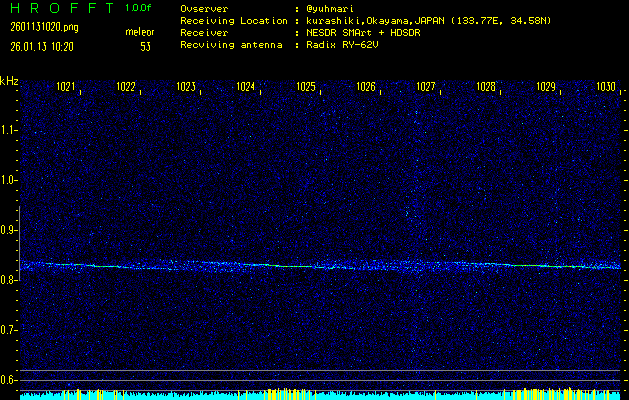The width and height of the screenshot is (629, 400).
Task: Click the 1030 time marker
Action: [606, 88]
